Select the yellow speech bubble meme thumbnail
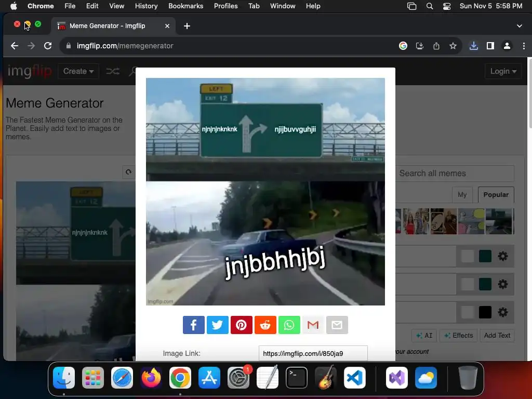The image size is (532, 399). [471, 221]
